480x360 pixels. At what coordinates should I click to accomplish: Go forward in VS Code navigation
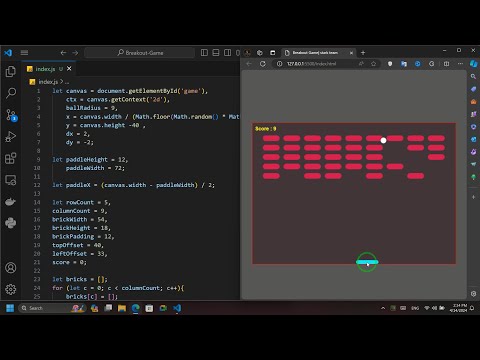pos(75,53)
